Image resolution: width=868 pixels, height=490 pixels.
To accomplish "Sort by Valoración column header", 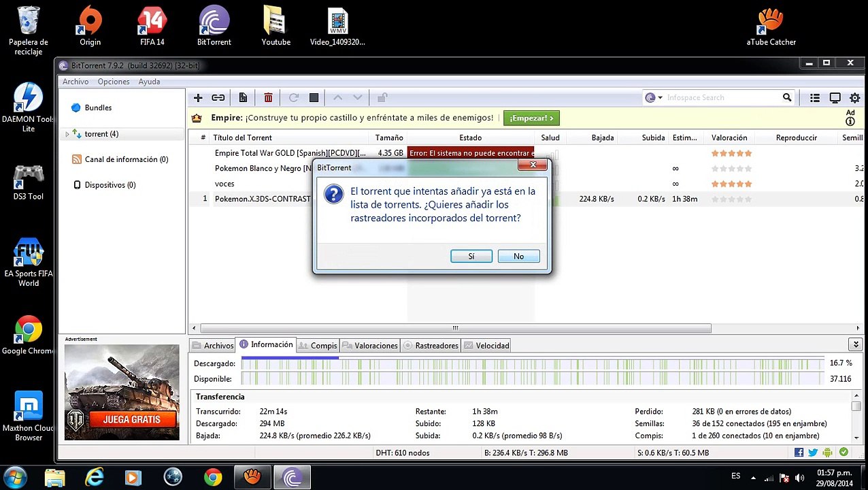I will click(x=729, y=137).
